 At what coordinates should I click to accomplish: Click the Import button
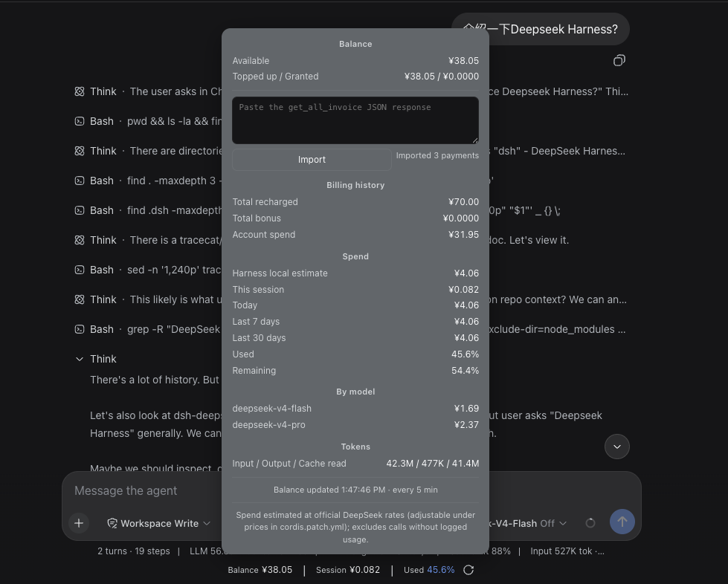pos(312,160)
